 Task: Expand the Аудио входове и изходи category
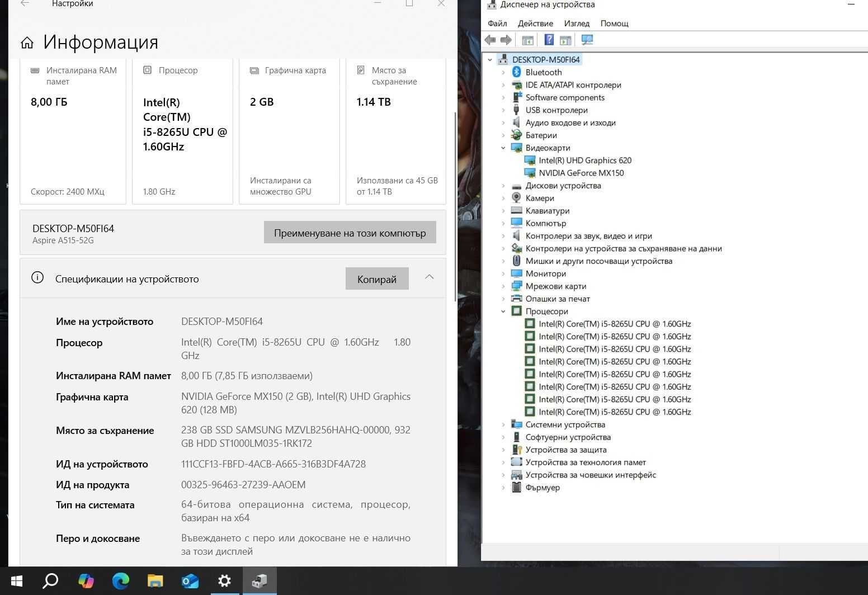503,122
